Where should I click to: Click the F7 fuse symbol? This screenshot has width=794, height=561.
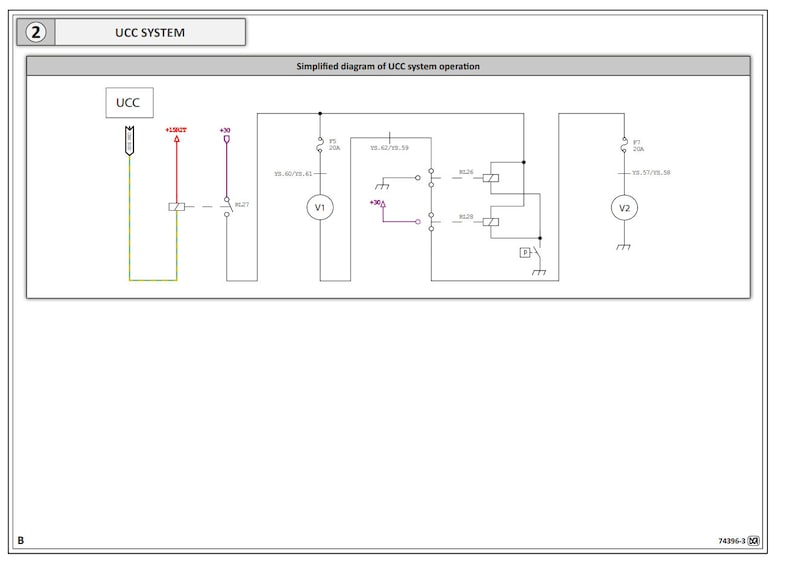point(624,144)
